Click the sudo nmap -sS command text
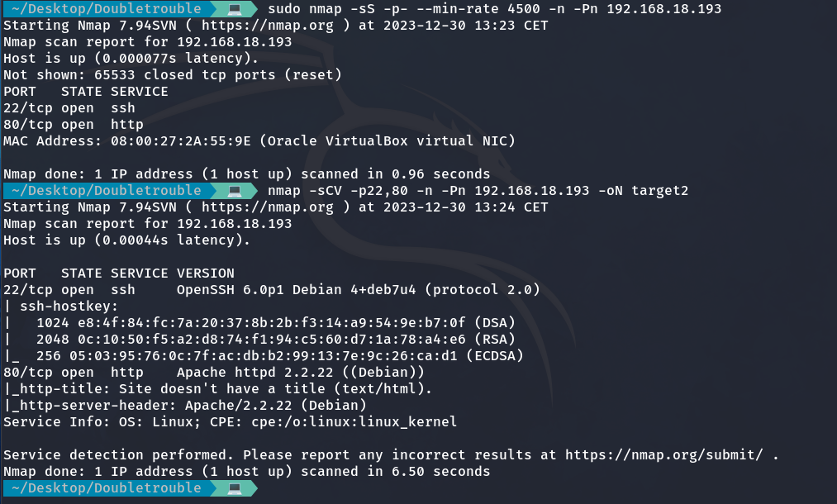Screen dimensions: 837x504 (495, 9)
